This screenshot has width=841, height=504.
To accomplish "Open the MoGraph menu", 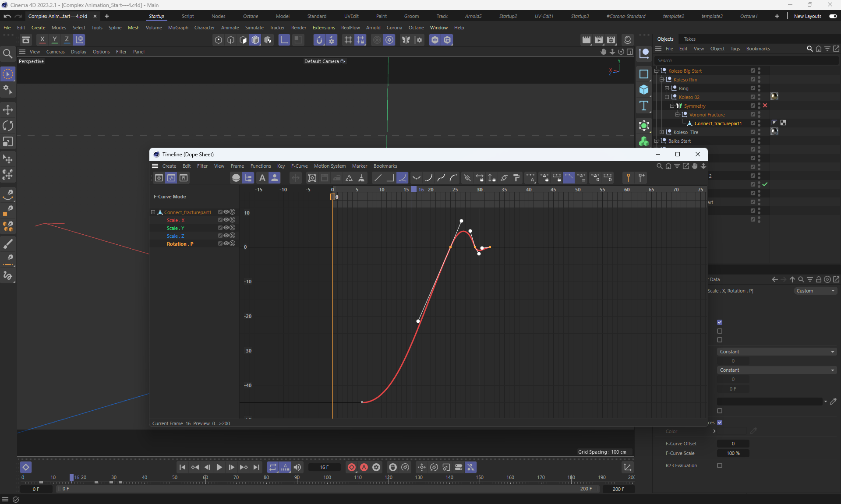I will tap(178, 28).
